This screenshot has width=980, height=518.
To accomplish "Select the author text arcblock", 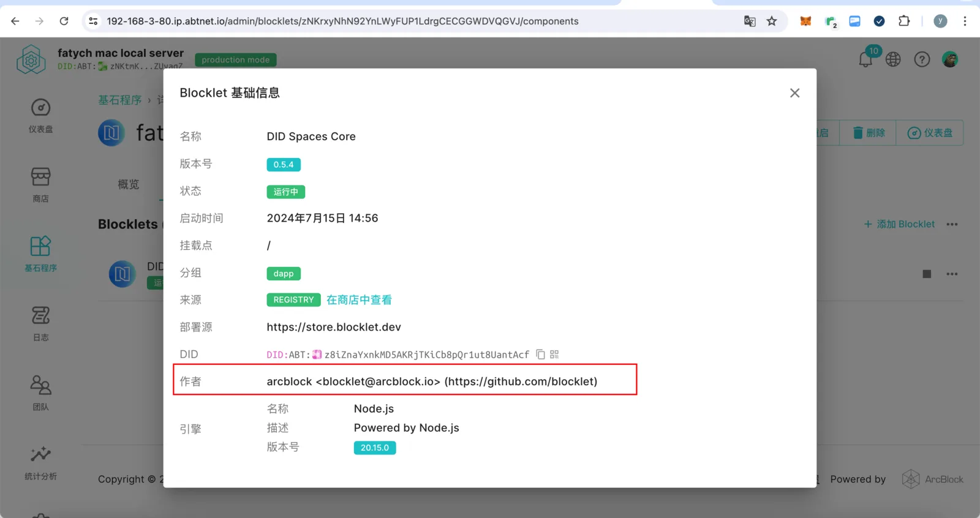I will [289, 381].
